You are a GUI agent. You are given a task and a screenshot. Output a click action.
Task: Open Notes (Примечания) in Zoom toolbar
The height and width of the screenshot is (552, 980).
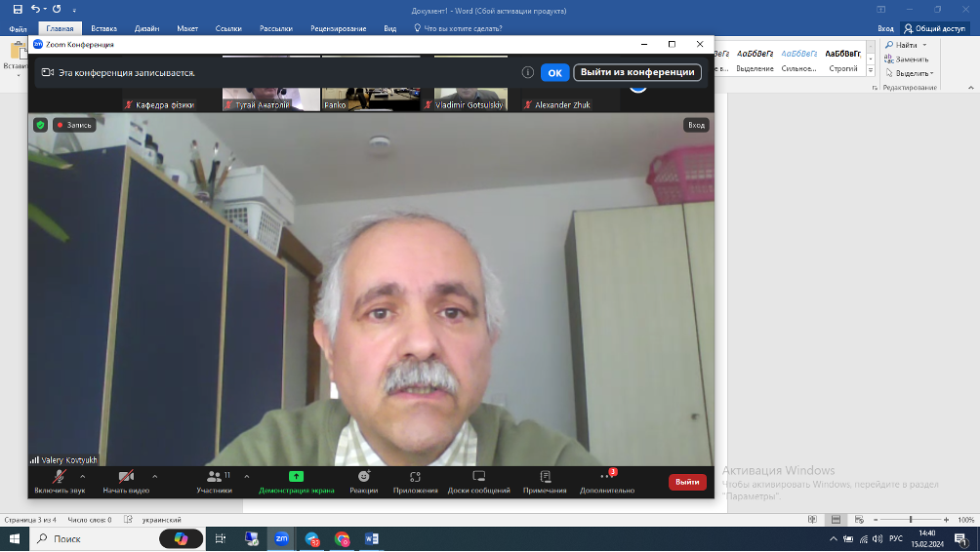[545, 480]
